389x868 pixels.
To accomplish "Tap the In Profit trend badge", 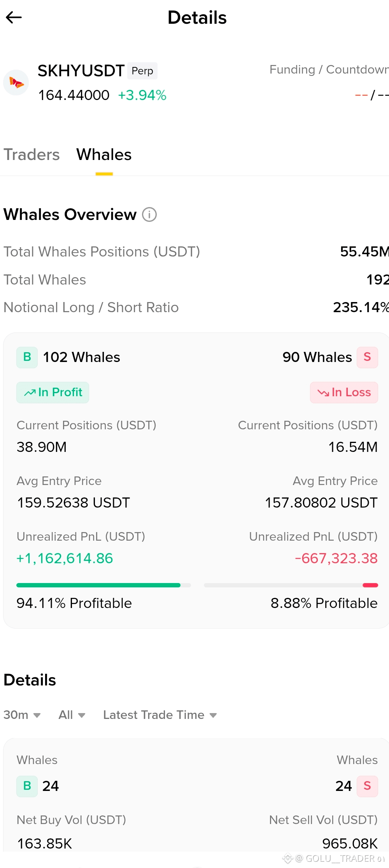I will [53, 392].
